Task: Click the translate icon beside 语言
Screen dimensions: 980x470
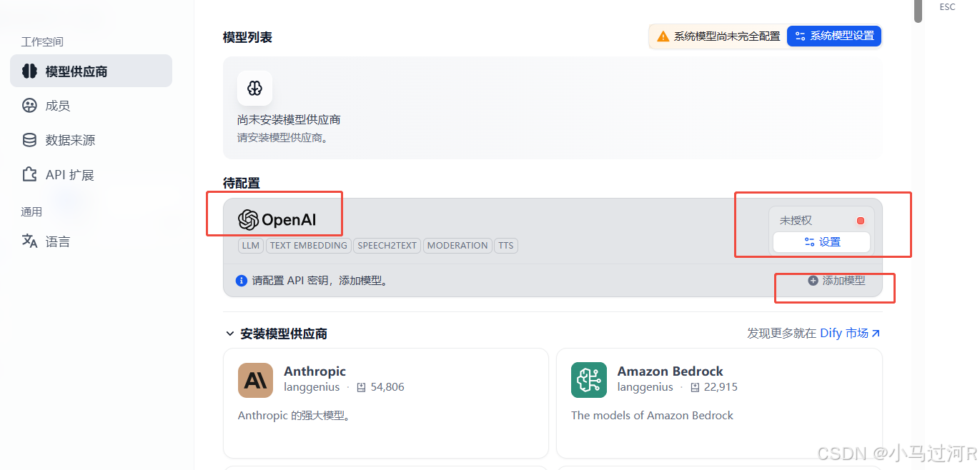Action: pos(29,241)
